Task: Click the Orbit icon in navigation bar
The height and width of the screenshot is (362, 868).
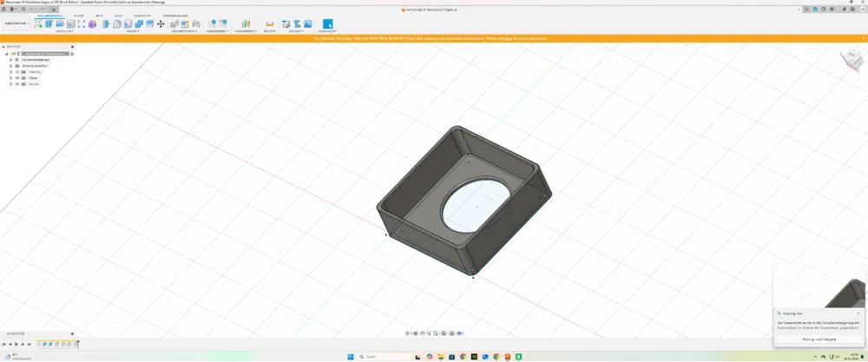Action: [407, 333]
